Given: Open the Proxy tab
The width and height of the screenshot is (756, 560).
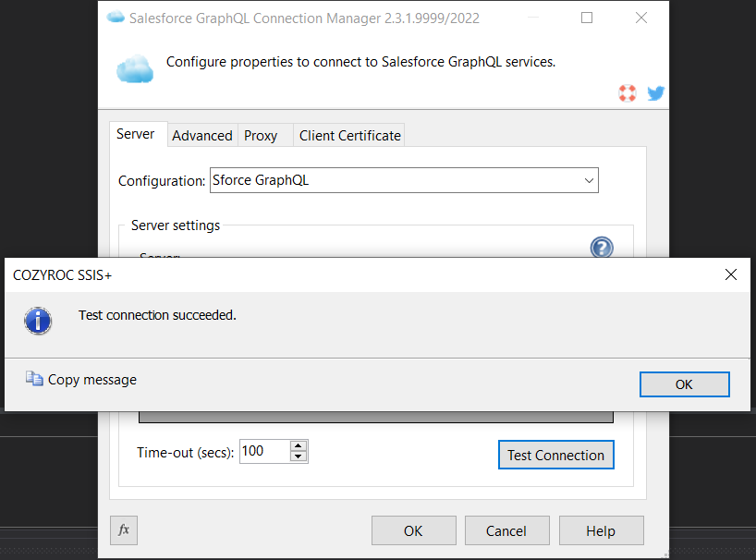Looking at the screenshot, I should [x=261, y=135].
